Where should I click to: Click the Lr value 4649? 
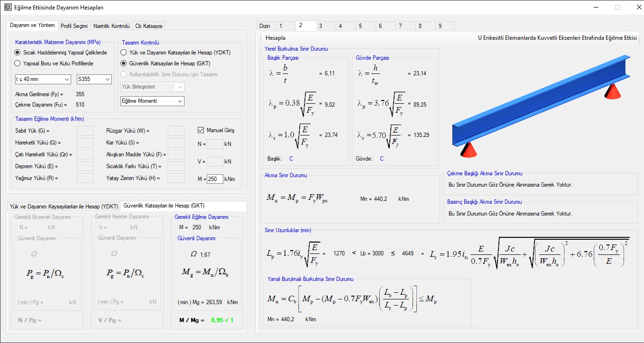click(408, 253)
